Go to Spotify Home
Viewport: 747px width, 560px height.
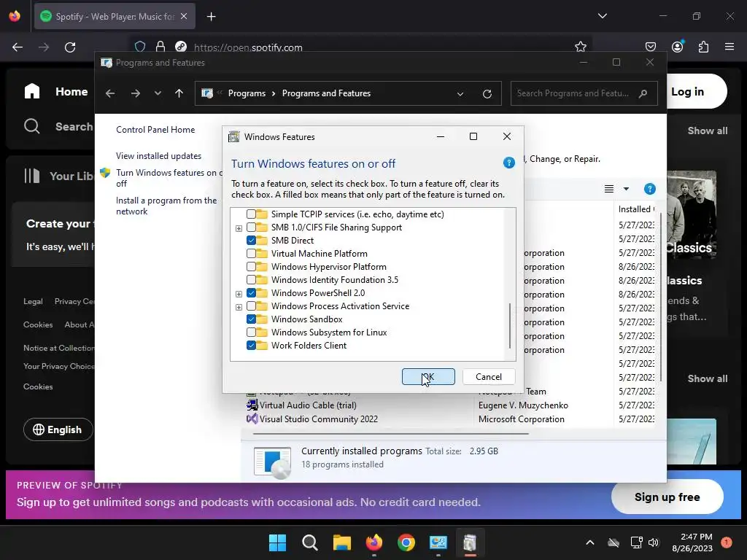56,91
